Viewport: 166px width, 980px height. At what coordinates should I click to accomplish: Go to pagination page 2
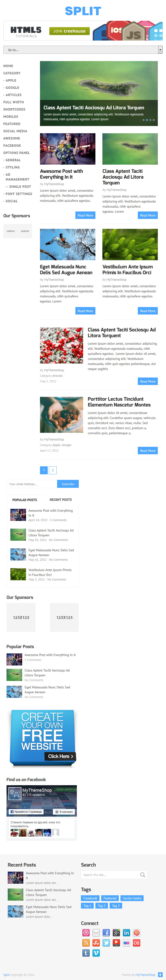click(53, 470)
